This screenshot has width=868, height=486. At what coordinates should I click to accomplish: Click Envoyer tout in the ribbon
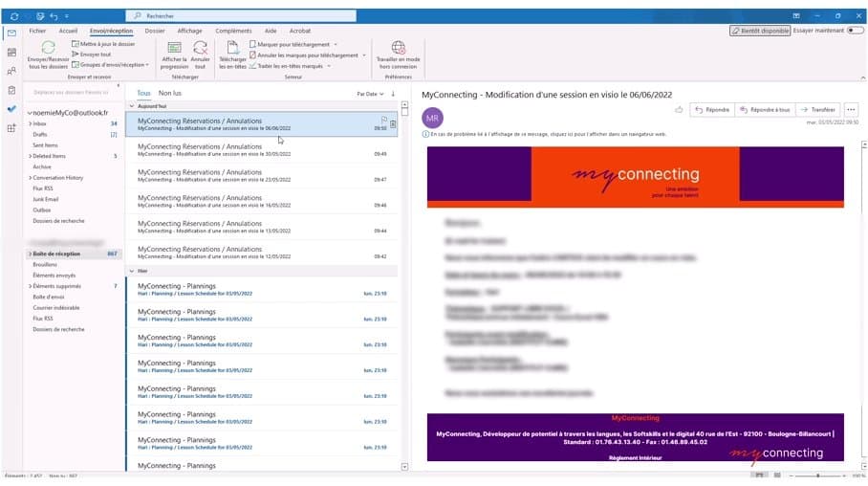point(92,55)
